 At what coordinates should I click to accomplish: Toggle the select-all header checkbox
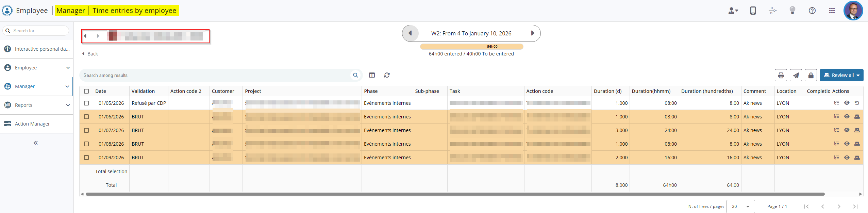(x=86, y=91)
